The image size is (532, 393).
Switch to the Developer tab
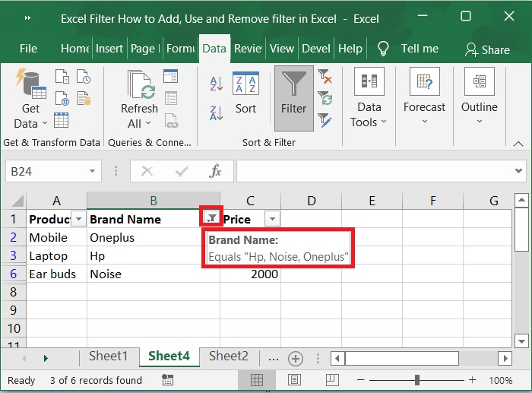pyautogui.click(x=316, y=49)
